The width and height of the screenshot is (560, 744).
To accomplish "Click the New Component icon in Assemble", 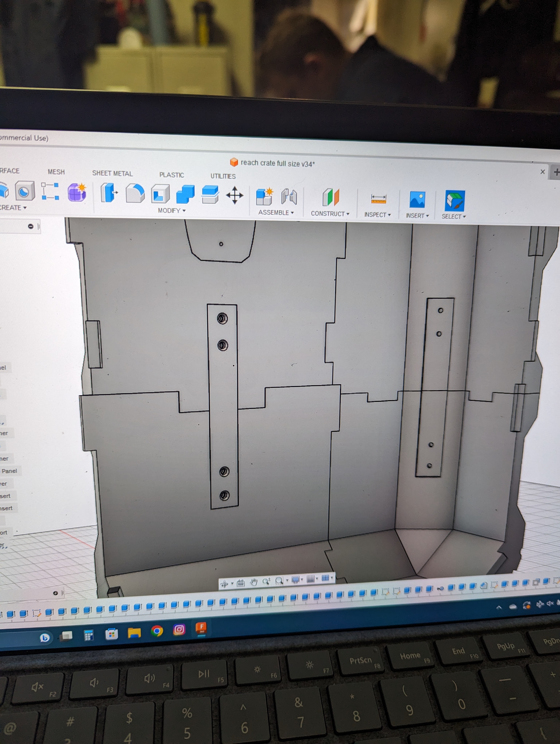I will point(264,196).
